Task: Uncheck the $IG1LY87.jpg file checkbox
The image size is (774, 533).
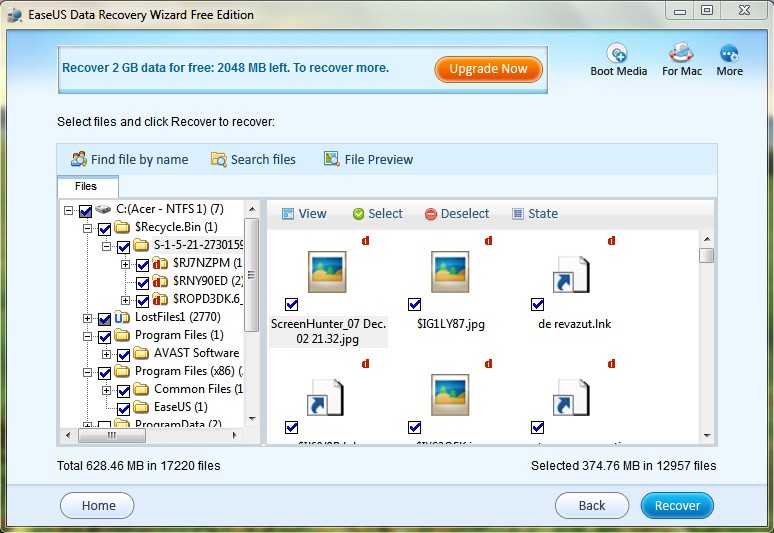Action: [x=414, y=304]
